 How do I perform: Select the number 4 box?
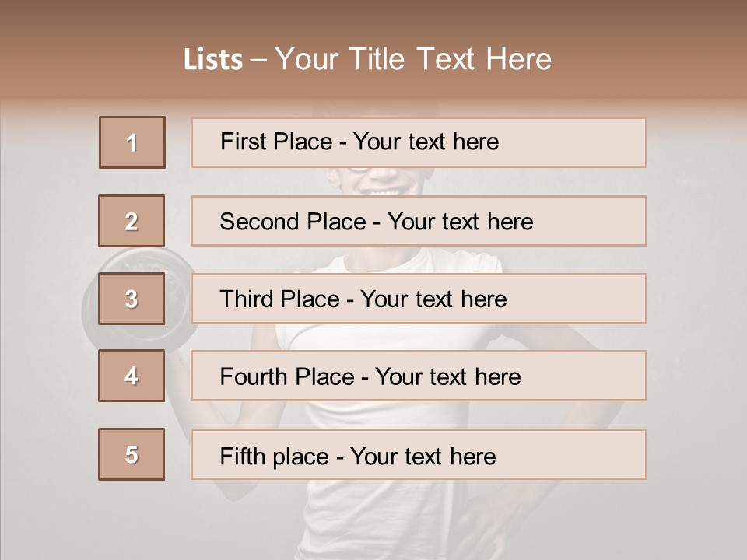[132, 376]
